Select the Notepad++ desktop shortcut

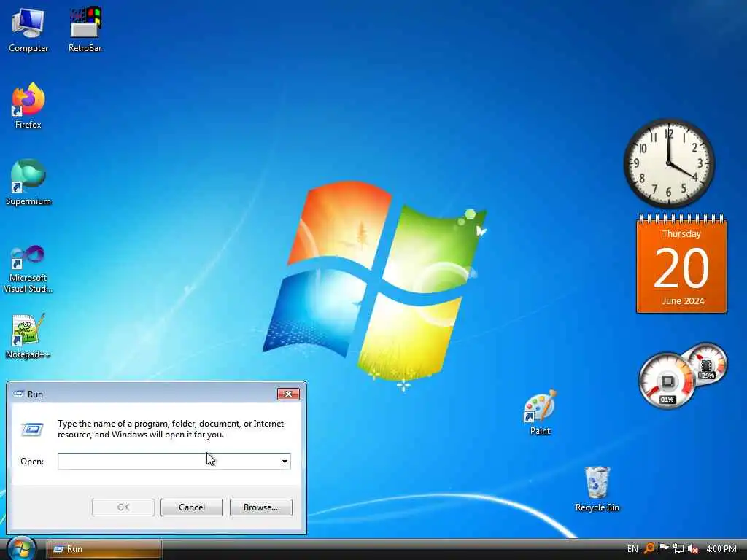28,335
